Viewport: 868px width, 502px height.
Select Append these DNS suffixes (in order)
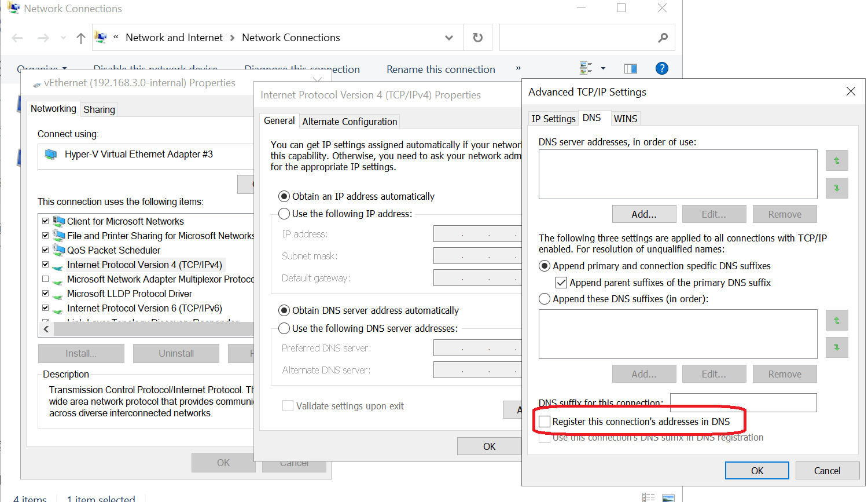pyautogui.click(x=545, y=299)
